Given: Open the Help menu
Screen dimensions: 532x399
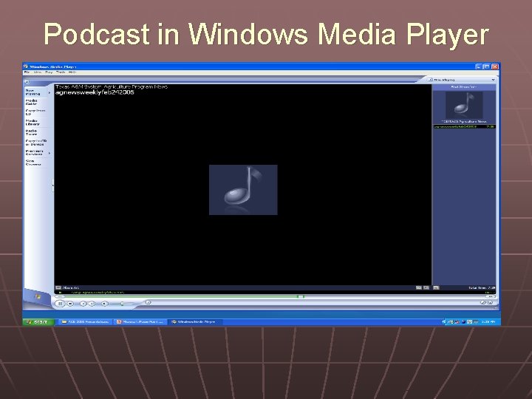Looking at the screenshot, I should point(72,72).
